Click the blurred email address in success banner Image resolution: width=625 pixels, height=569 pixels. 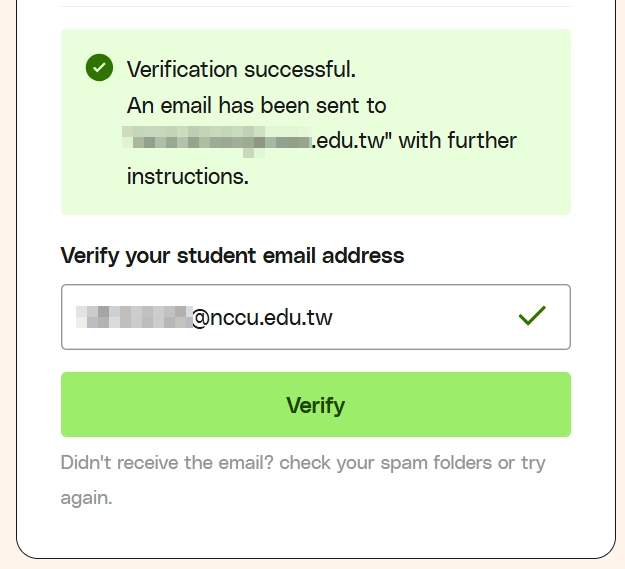click(x=217, y=141)
